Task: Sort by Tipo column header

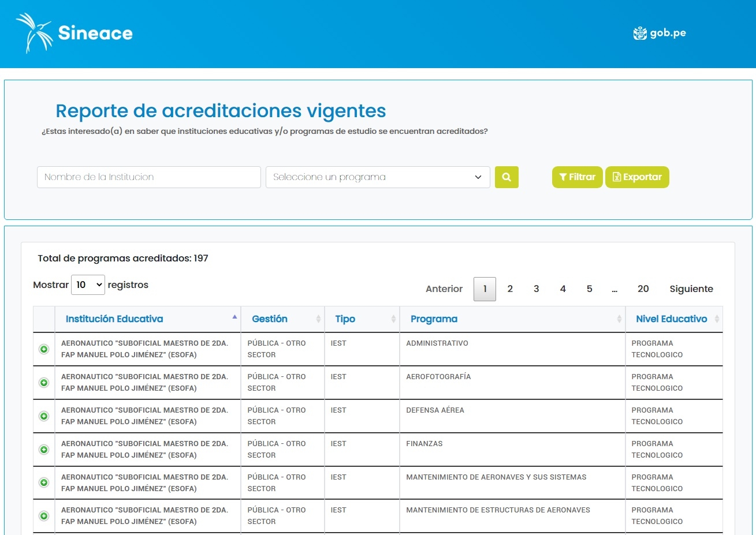Action: tap(362, 319)
